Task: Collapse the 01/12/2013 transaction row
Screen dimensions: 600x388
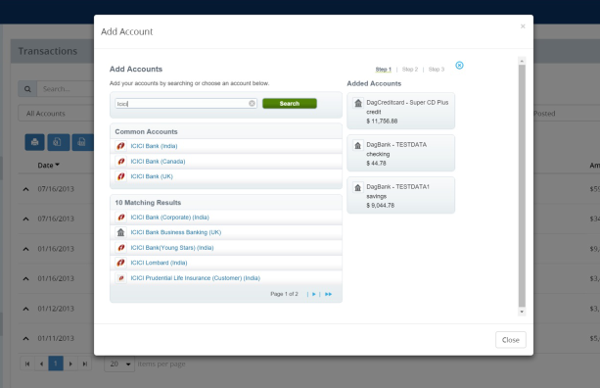Action: pyautogui.click(x=26, y=309)
